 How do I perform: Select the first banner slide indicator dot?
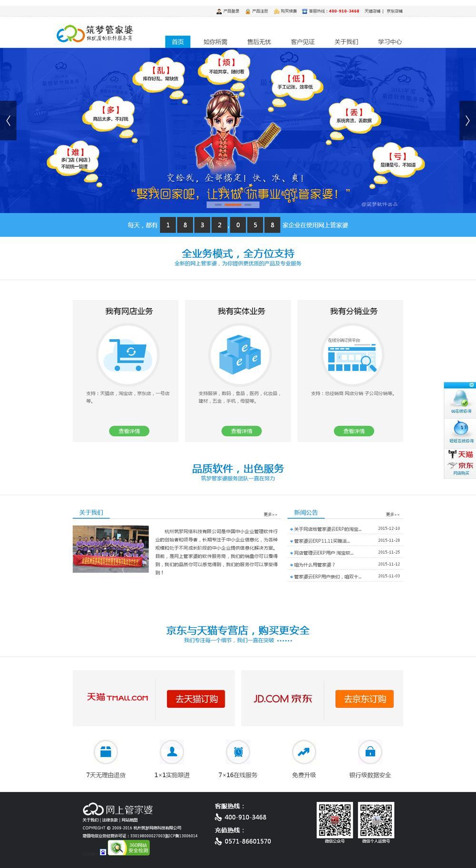(x=218, y=205)
